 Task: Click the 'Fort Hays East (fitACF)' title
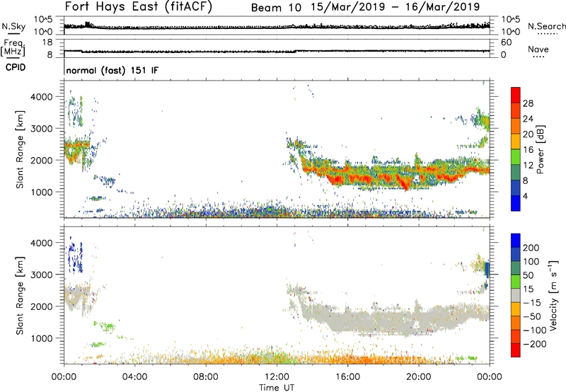(x=138, y=7)
